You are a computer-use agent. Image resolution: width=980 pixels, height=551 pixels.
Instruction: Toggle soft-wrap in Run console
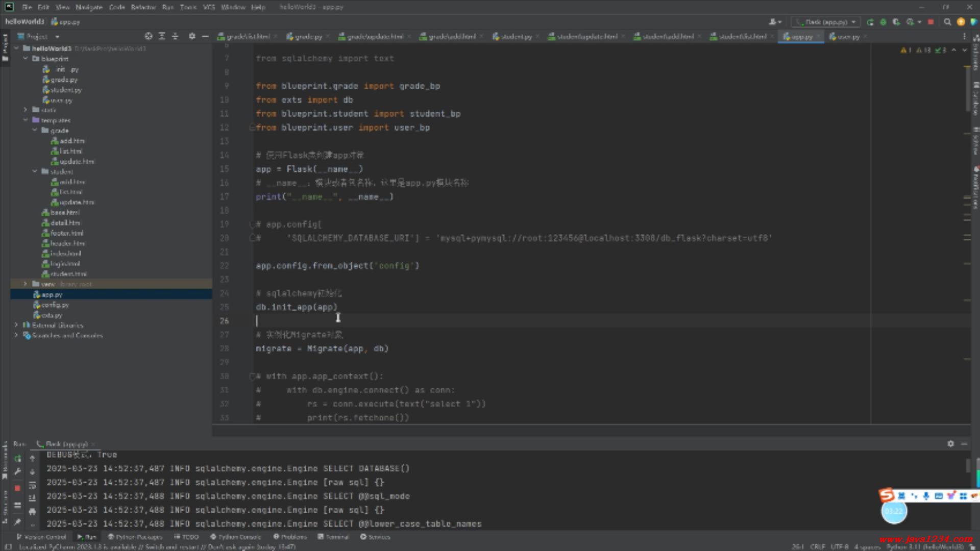click(32, 485)
